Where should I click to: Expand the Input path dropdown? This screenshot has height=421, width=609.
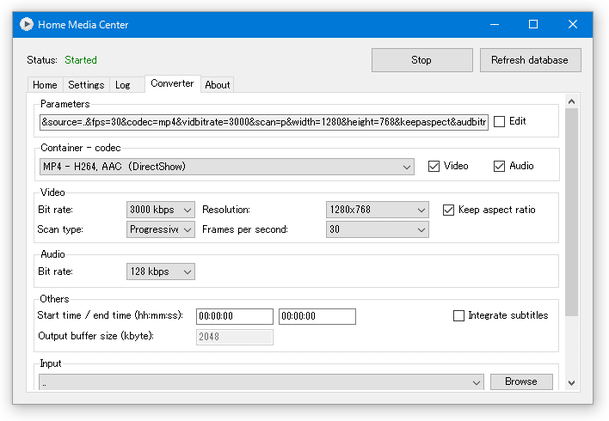261,382
